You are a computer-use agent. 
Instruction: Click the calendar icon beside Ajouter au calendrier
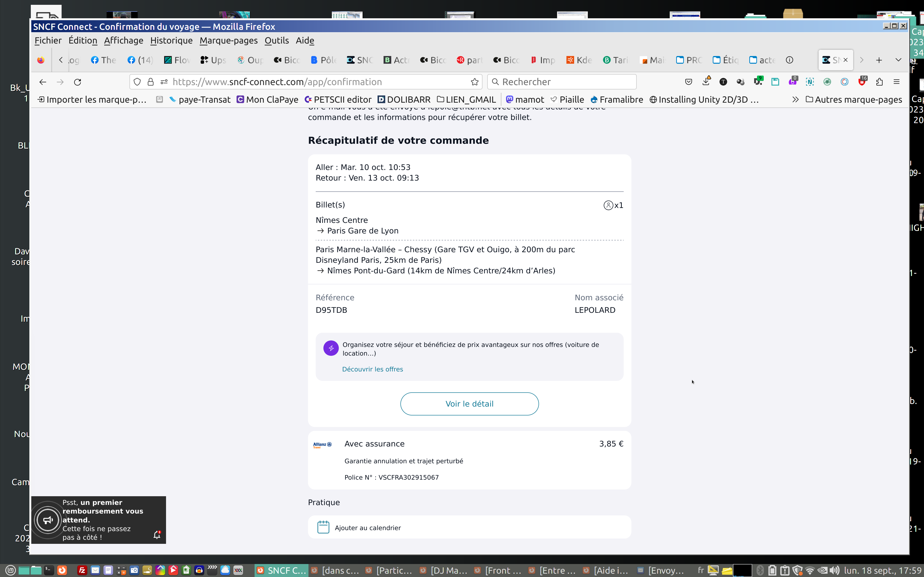323,527
